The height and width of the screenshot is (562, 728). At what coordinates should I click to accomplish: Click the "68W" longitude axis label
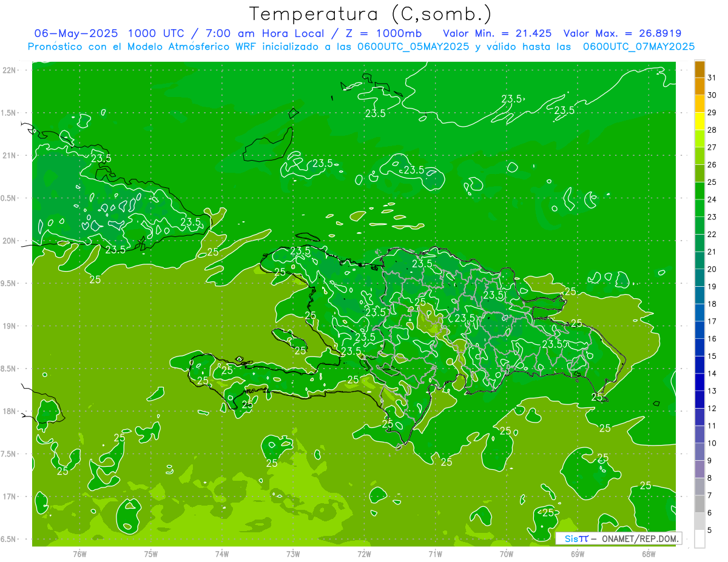[649, 554]
